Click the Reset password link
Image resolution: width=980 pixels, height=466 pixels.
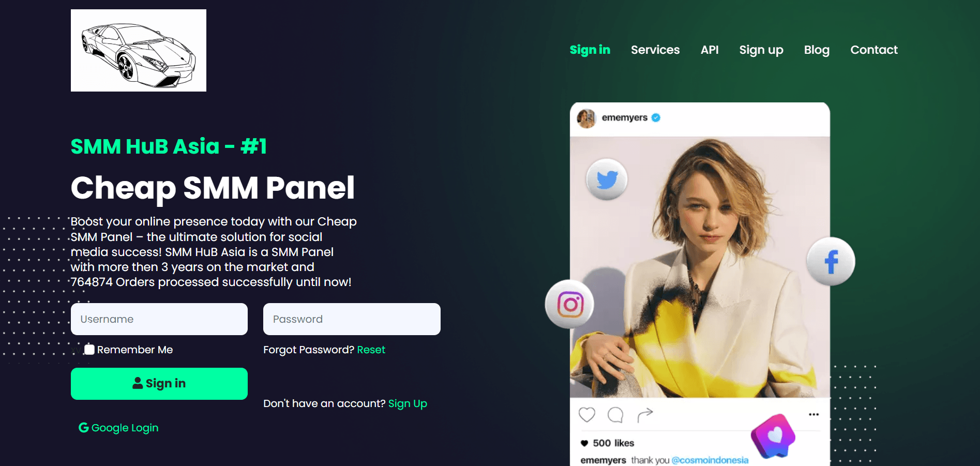(x=371, y=350)
